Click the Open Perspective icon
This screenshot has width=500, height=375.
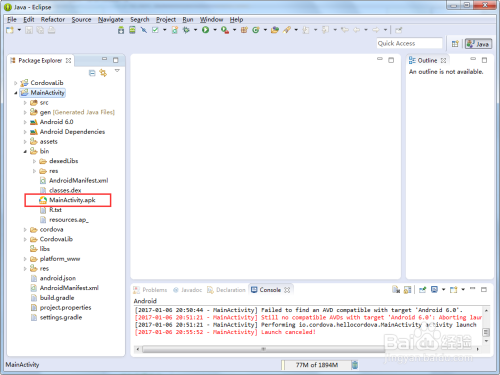click(x=455, y=44)
